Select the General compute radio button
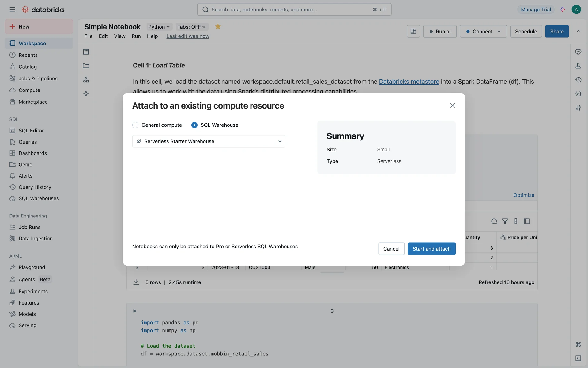Screen dimensions: 588x368 (x=135, y=125)
